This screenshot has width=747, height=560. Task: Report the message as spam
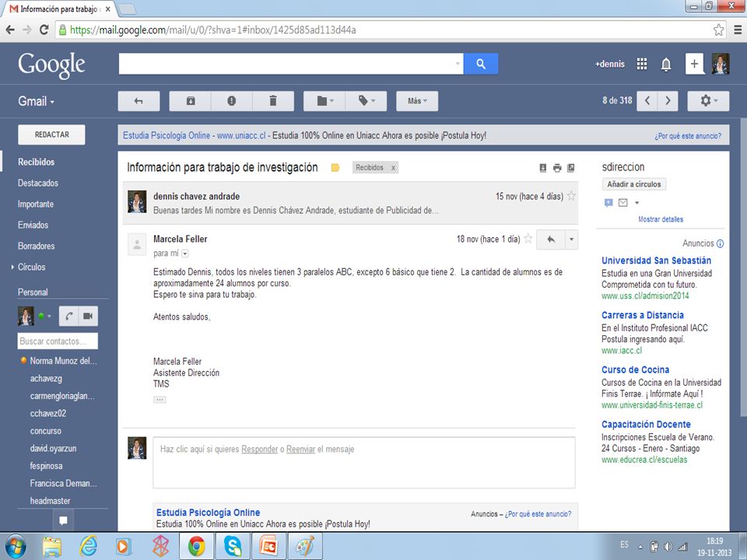[x=232, y=101]
